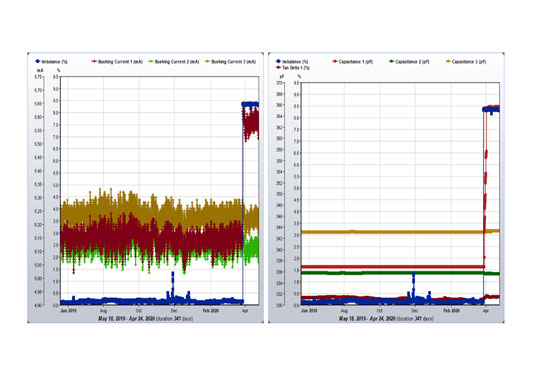Toggle the Bushing Current 2 (mA) series label
Image resolution: width=538 pixels, height=380 pixels.
[x=177, y=62]
